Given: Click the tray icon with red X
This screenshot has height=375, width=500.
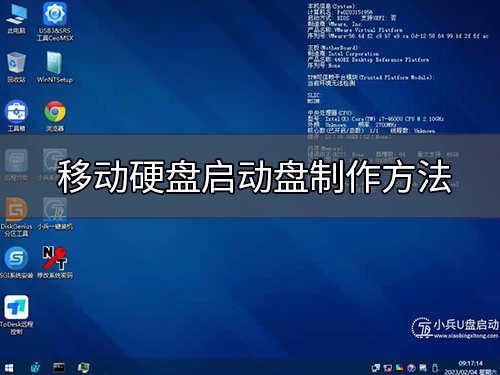Looking at the screenshot, I should (x=387, y=368).
